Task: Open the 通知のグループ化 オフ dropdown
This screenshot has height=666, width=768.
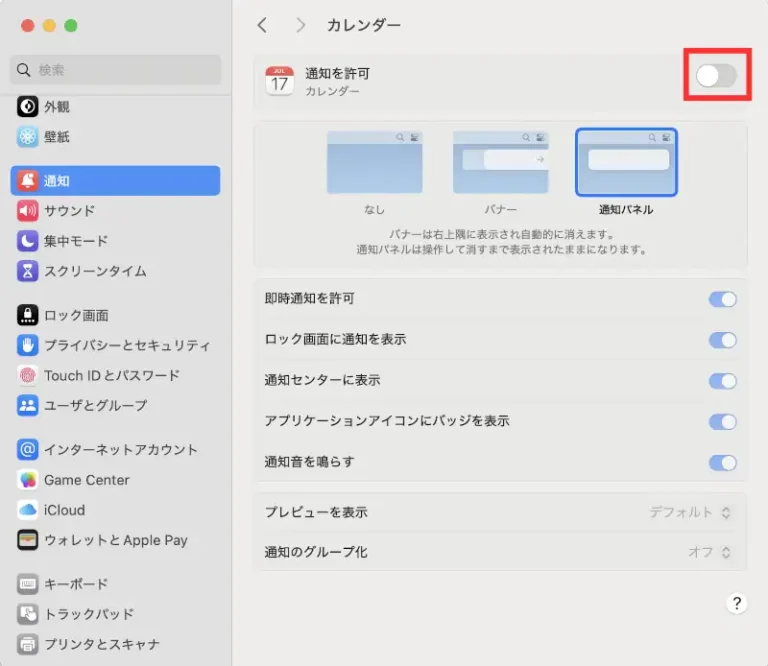Action: click(x=710, y=552)
